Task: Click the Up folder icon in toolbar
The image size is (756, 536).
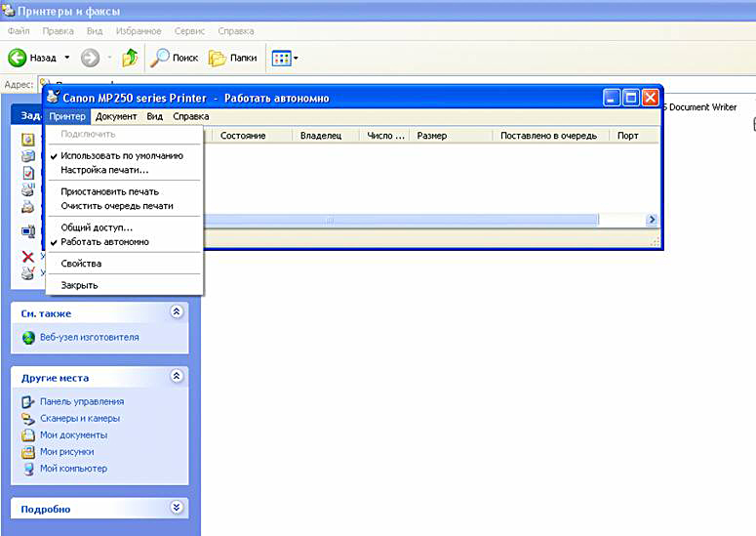Action: click(130, 58)
